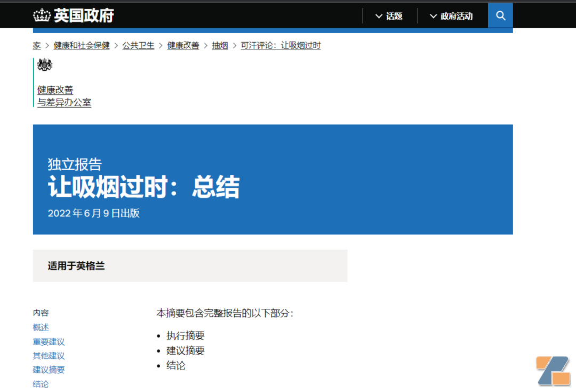Jump to 概述 section
The width and height of the screenshot is (576, 392).
click(x=41, y=327)
